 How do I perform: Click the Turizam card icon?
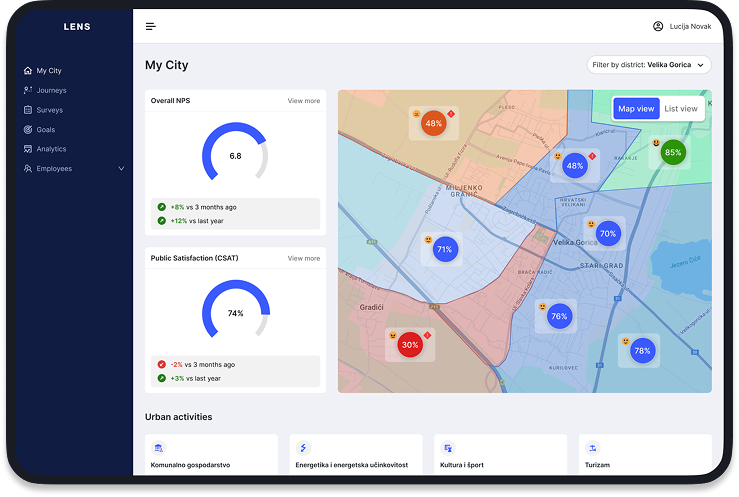tap(593, 447)
